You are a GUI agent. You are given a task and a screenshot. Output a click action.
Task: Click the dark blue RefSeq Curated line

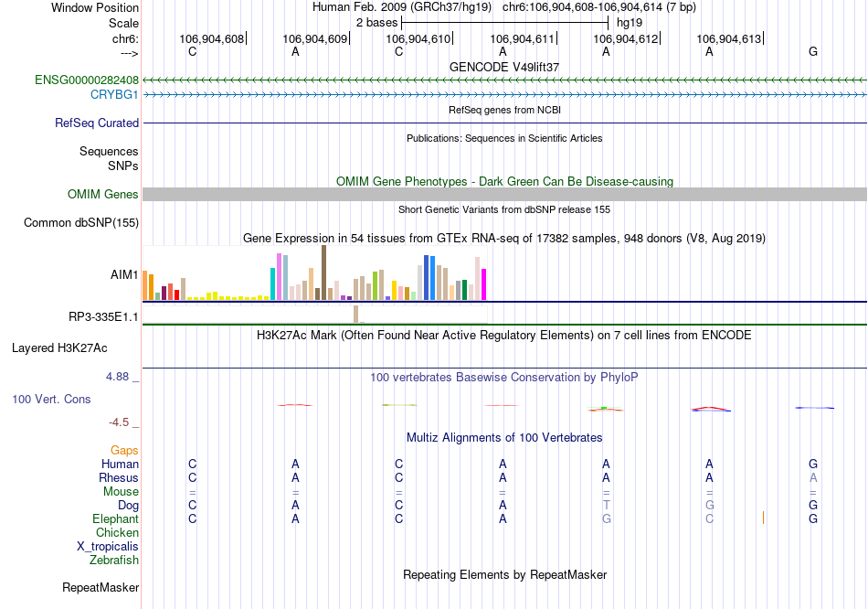coord(504,123)
